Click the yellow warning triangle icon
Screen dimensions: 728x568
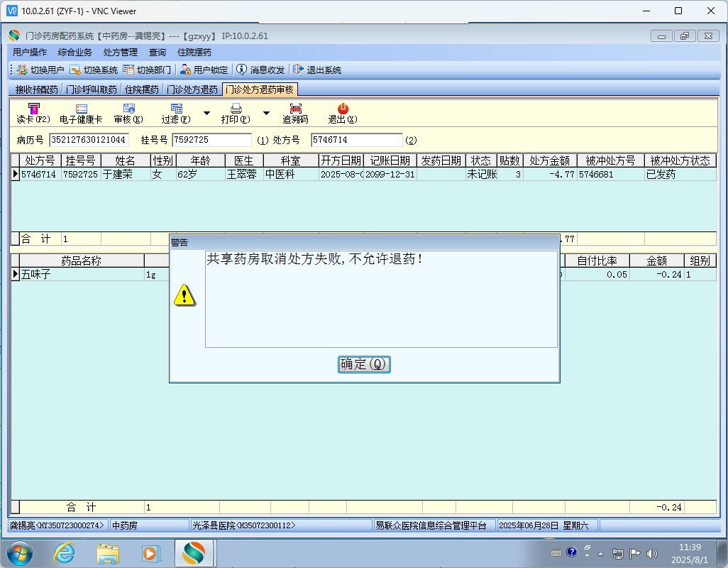pyautogui.click(x=184, y=295)
